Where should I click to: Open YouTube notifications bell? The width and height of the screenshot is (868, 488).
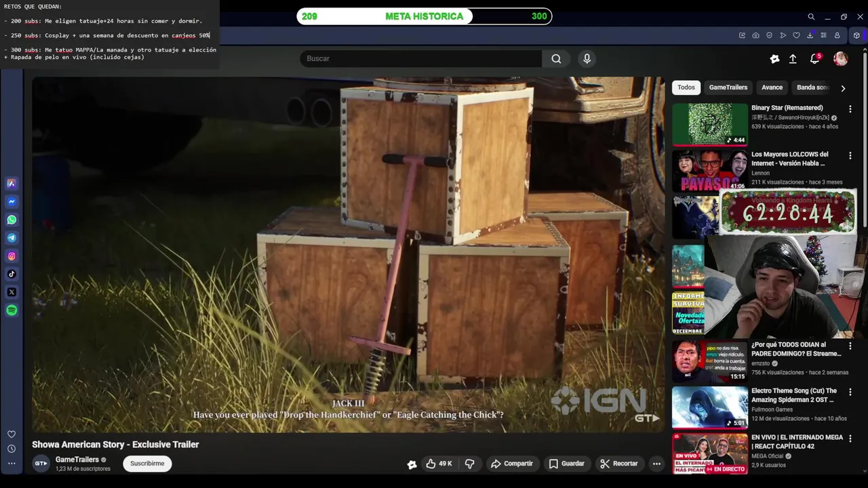coord(815,59)
